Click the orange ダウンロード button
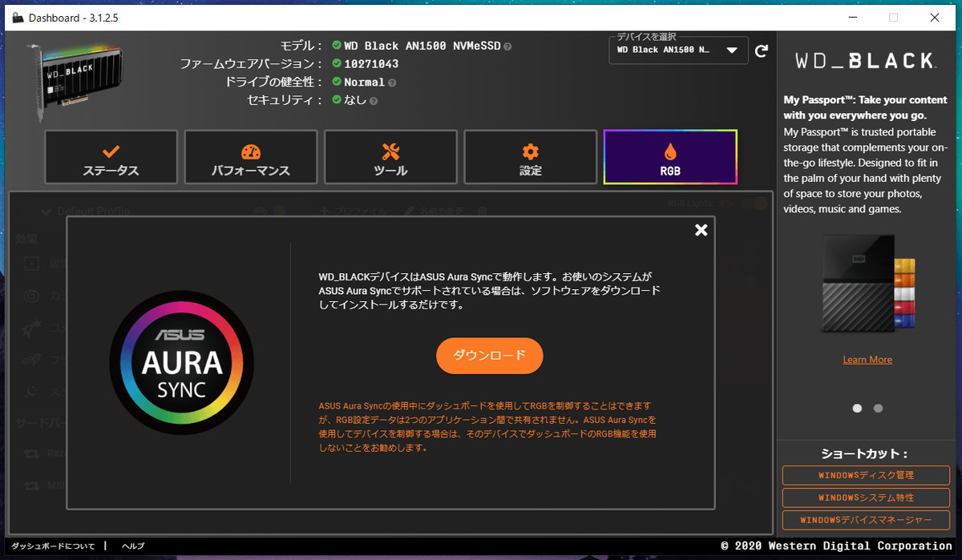Image resolution: width=962 pixels, height=560 pixels. click(489, 355)
